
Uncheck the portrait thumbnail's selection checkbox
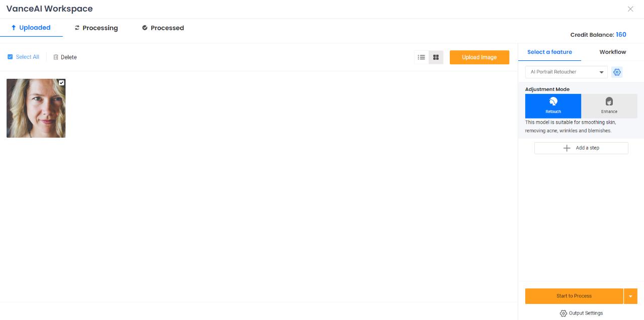coord(61,82)
